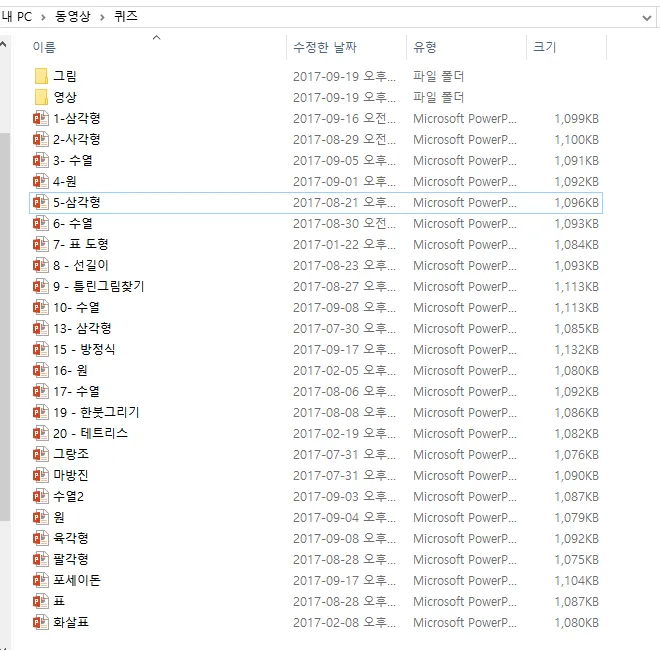The height and width of the screenshot is (650, 660).
Task: Click the 육각형 file icon
Action: 41,538
